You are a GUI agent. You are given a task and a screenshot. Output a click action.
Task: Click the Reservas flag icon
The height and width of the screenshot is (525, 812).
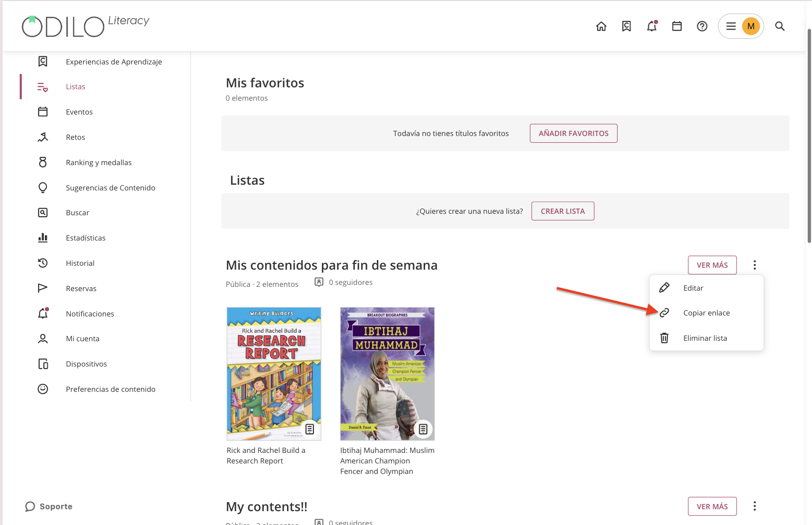point(43,288)
